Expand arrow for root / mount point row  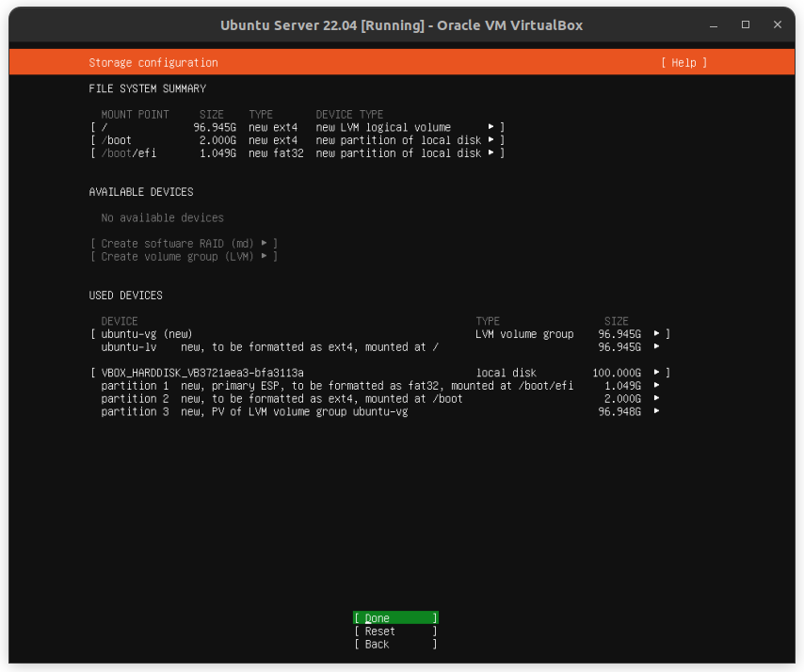pos(490,127)
